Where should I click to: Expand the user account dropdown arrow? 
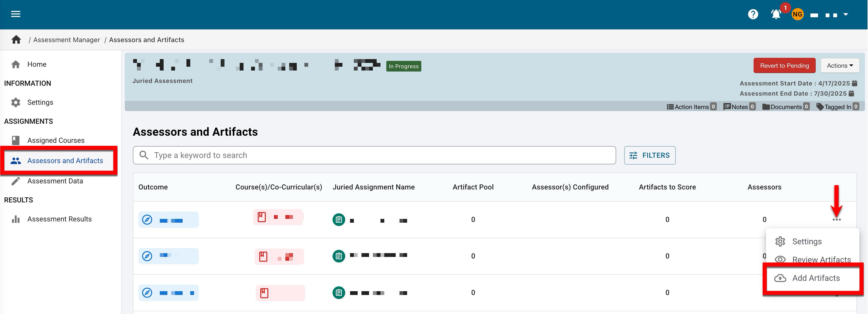tap(846, 14)
